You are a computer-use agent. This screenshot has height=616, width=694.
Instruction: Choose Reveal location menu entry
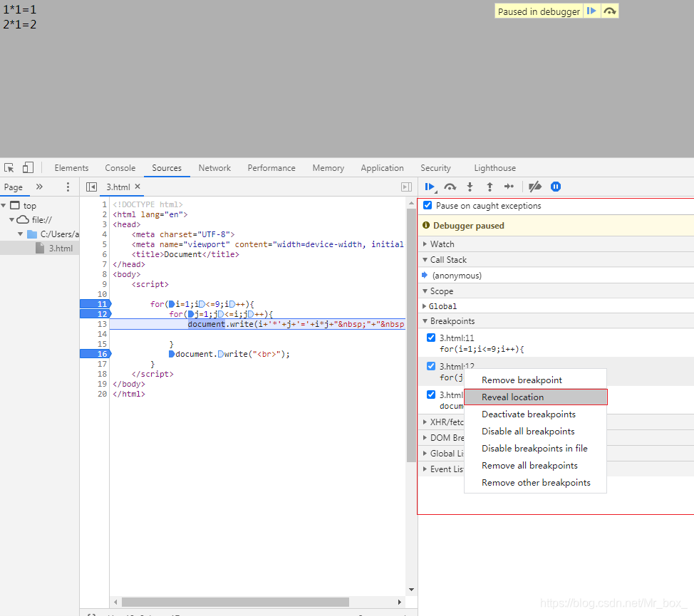(536, 397)
